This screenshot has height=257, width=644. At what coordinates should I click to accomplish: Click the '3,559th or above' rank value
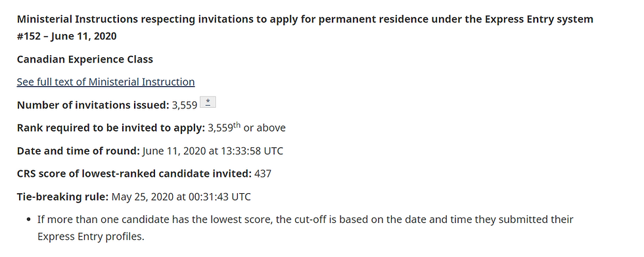[246, 128]
